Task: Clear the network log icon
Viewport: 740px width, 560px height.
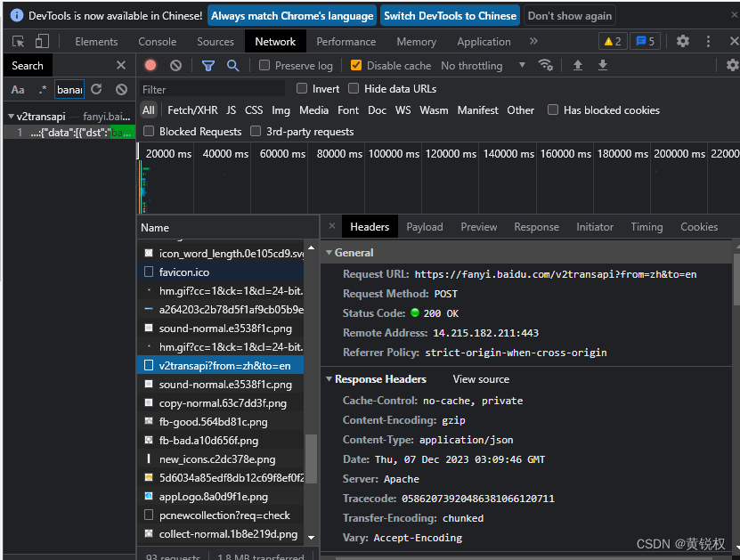Action: point(175,65)
